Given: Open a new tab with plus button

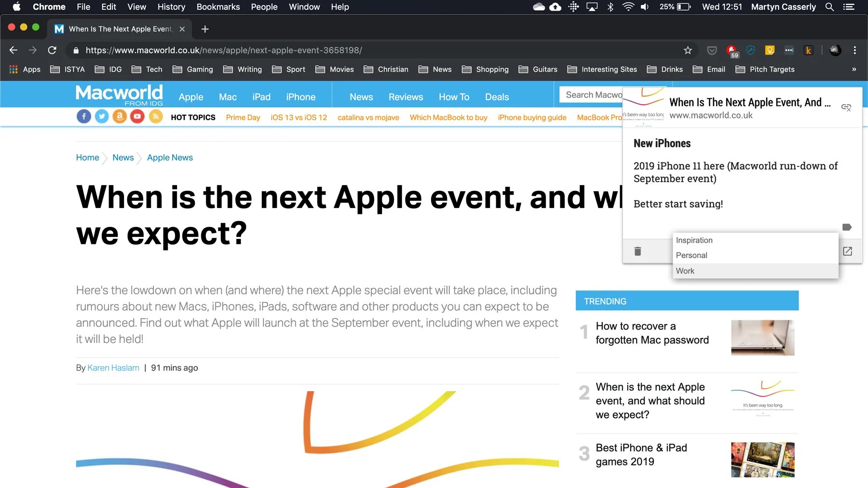Looking at the screenshot, I should [x=205, y=29].
